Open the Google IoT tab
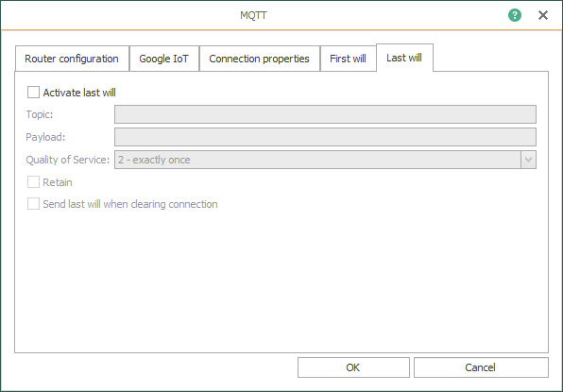This screenshot has height=392, width=563. tap(163, 59)
